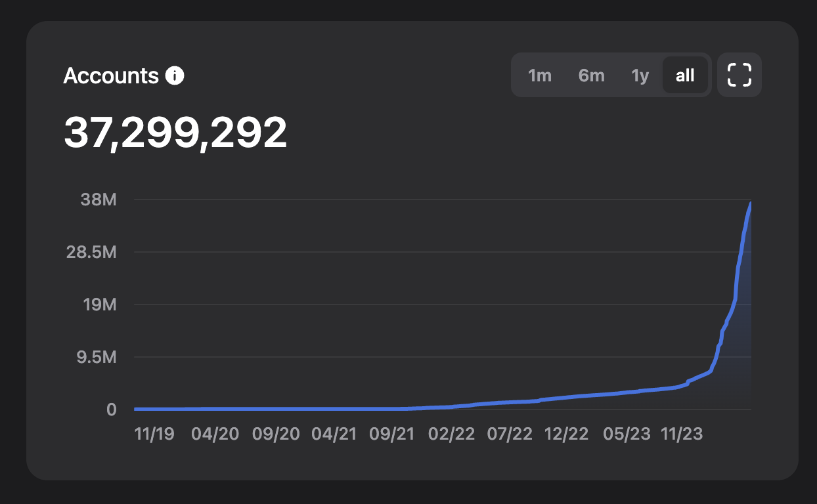Open the fullscreen expand chart icon

(740, 75)
